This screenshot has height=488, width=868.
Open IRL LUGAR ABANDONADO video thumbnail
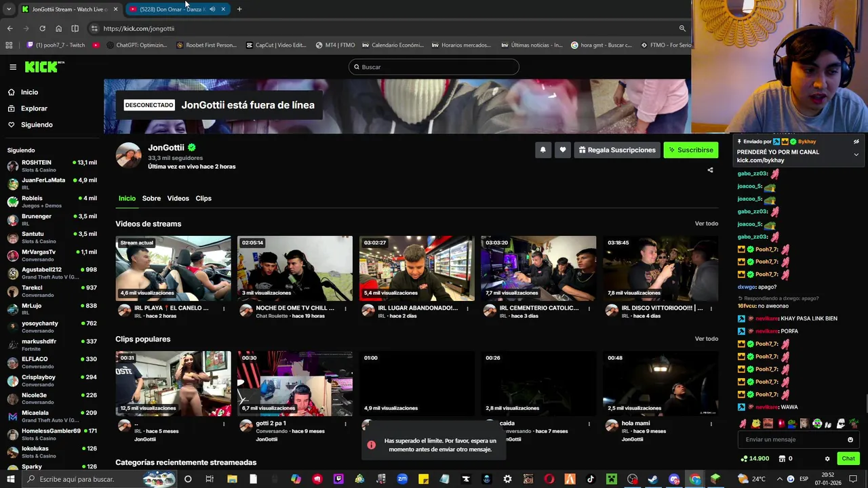[x=417, y=268]
